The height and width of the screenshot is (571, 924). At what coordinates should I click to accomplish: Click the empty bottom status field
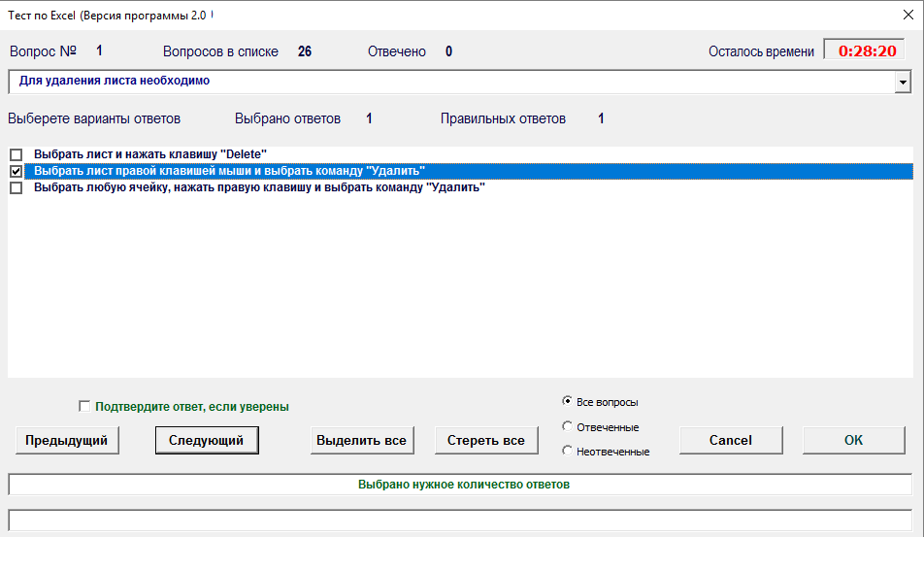[x=460, y=521]
